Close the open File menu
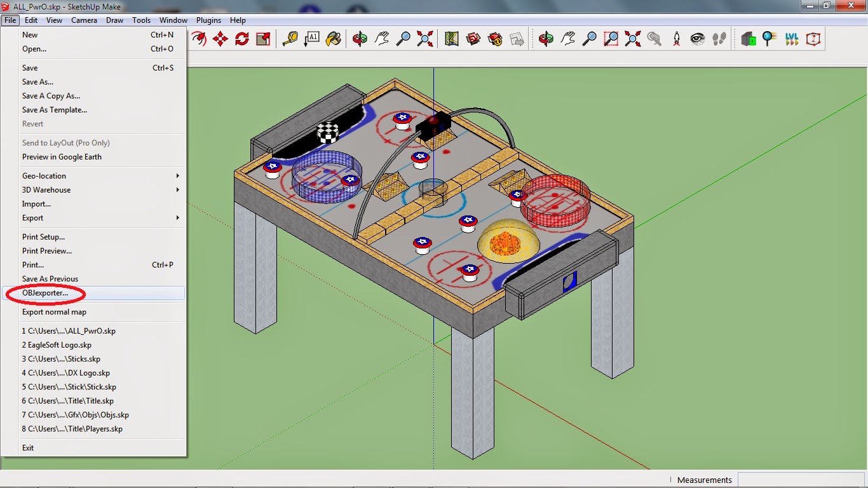 10,20
